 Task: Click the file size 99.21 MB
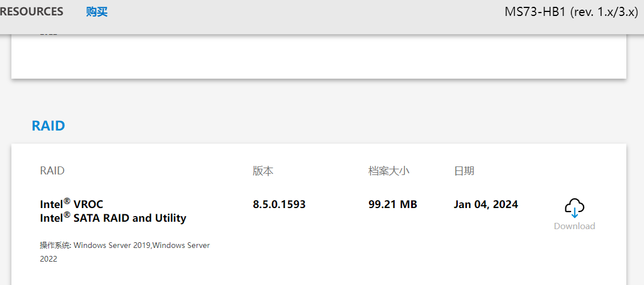pos(393,204)
